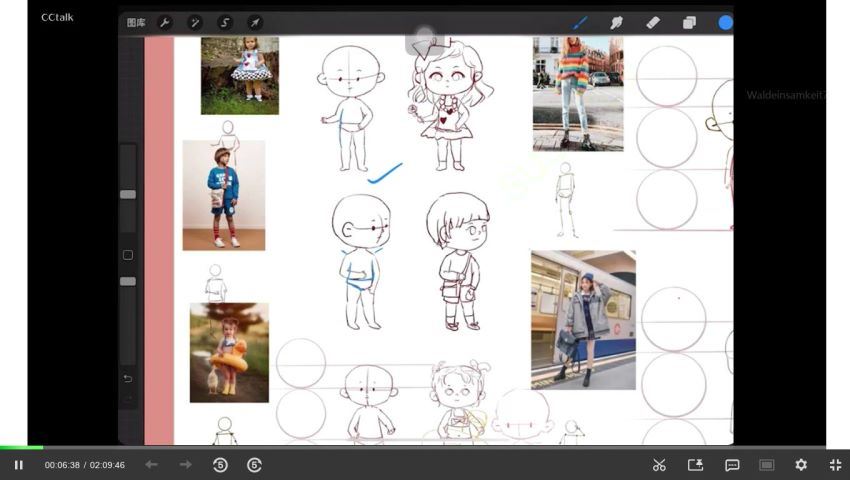850x480 pixels.
Task: Pause the video playback
Action: click(x=19, y=465)
